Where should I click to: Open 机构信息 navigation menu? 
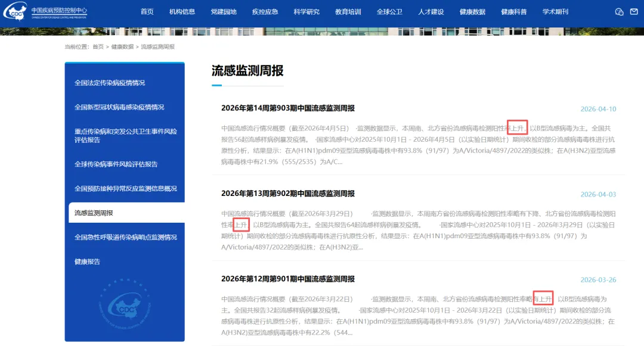pyautogui.click(x=182, y=12)
